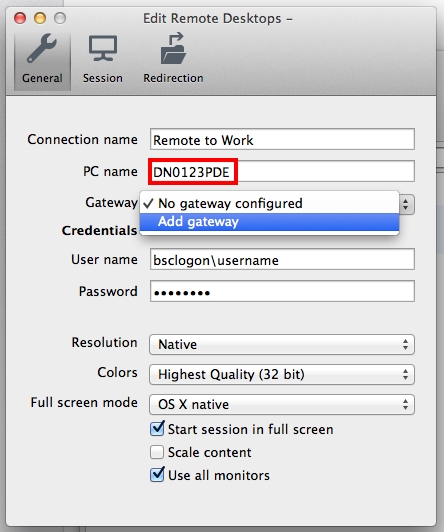Enable the 'Scale content' checkbox
This screenshot has height=532, width=444.
coord(157,452)
